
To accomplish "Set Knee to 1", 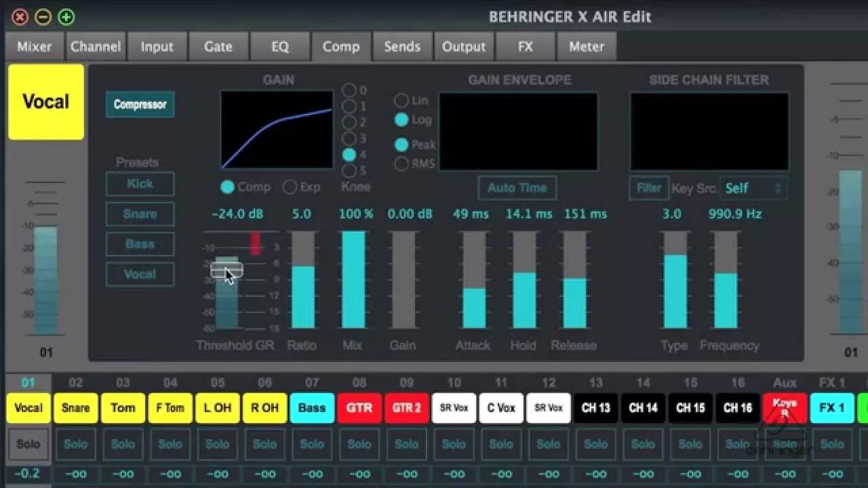I will tap(349, 106).
